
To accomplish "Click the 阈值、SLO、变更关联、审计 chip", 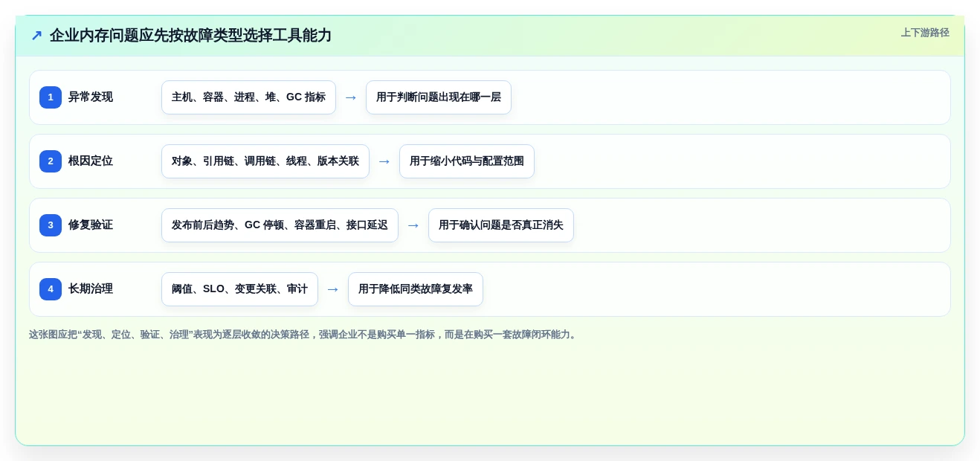I will pos(239,289).
